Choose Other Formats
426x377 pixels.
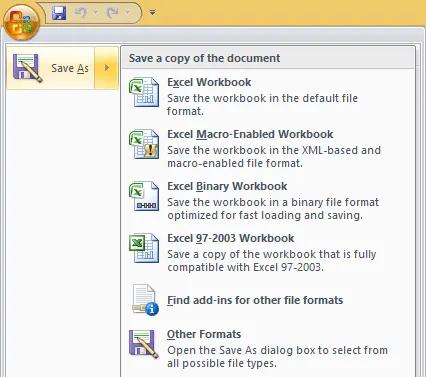[268, 348]
